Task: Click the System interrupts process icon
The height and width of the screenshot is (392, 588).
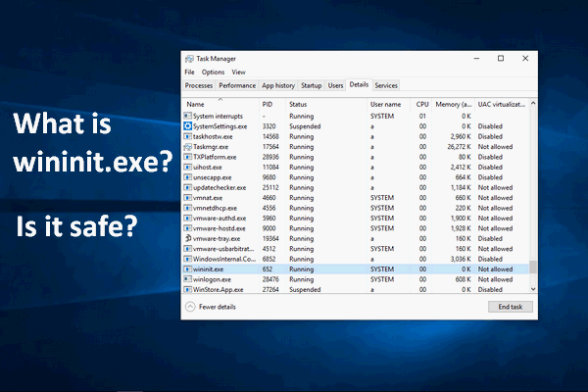Action: click(x=187, y=116)
